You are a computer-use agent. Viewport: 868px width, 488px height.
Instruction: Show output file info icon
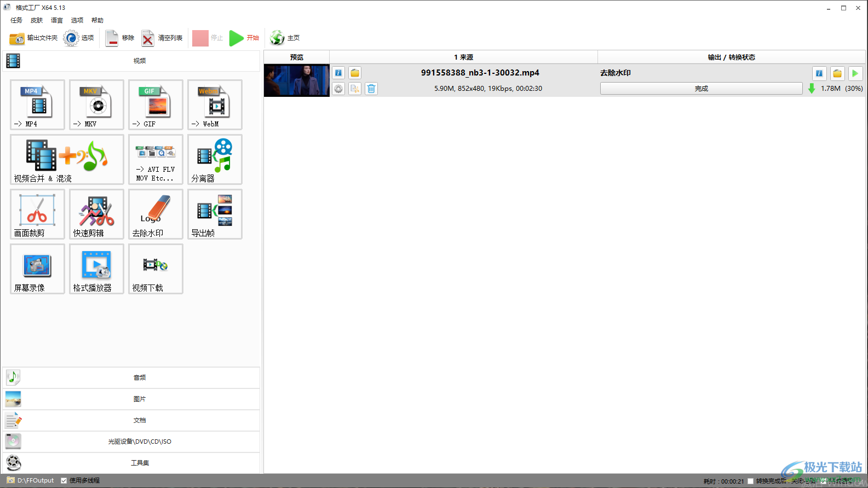click(x=819, y=73)
